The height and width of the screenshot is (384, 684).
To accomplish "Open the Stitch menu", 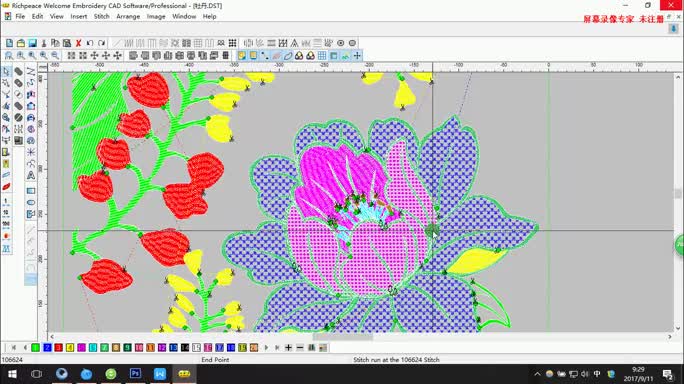I will pos(102,16).
